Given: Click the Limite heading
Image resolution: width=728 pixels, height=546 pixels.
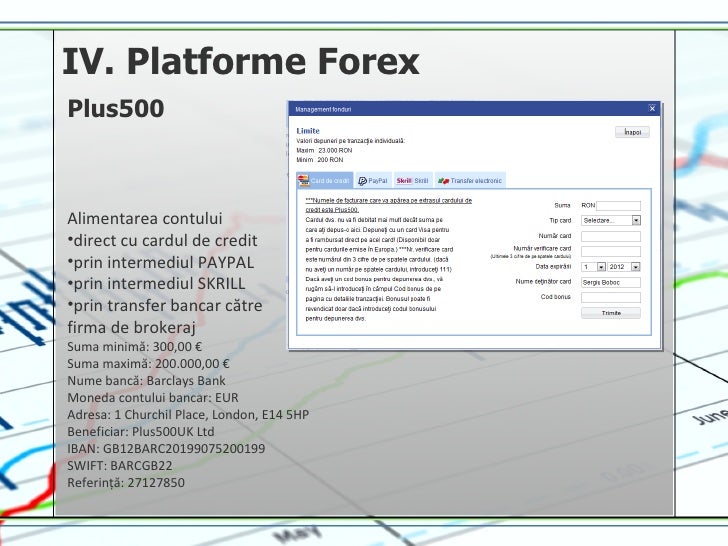Looking at the screenshot, I should [308, 131].
